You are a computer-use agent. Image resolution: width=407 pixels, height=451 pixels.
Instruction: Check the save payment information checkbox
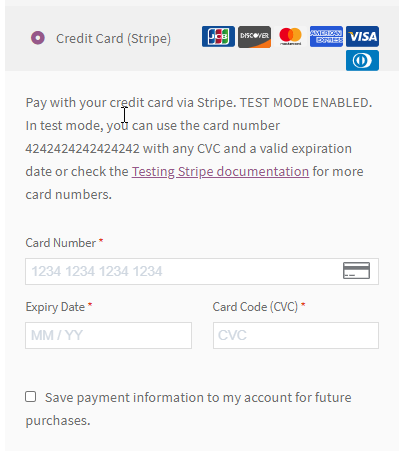click(x=31, y=397)
